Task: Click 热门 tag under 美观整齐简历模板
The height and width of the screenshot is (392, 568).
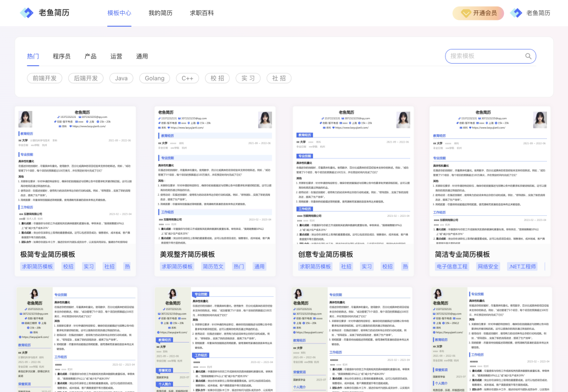Action: pos(239,267)
